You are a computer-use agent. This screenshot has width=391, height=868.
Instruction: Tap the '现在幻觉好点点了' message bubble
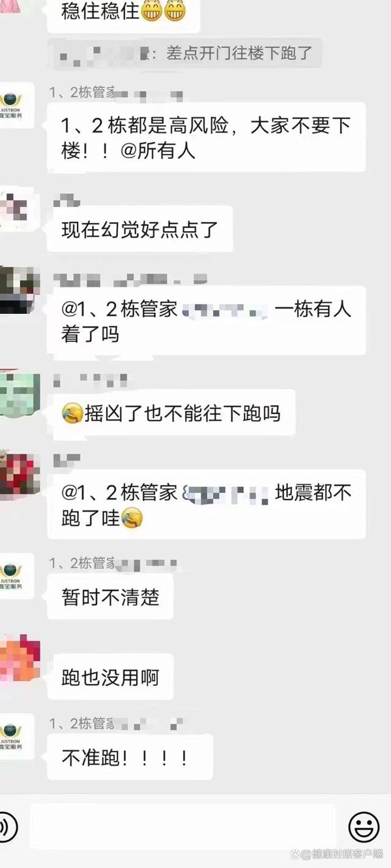click(x=140, y=229)
